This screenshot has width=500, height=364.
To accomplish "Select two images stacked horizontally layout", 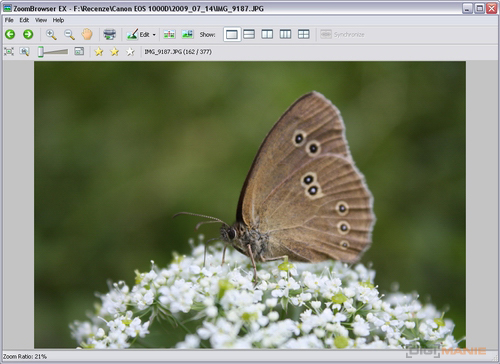I will click(249, 34).
